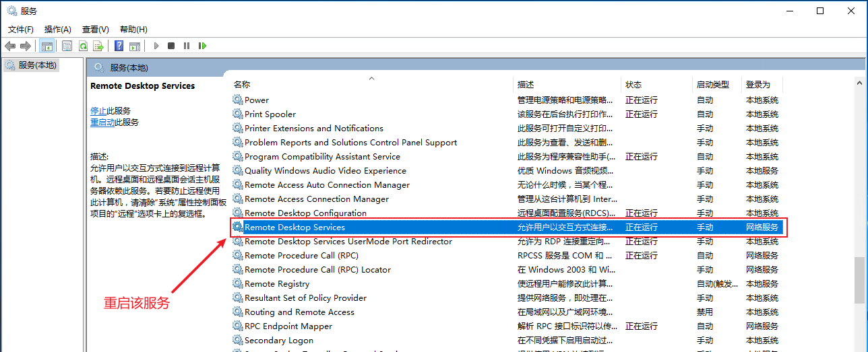Sort by 登录为 column header
Viewport: 868px width, 352px height.
[758, 84]
